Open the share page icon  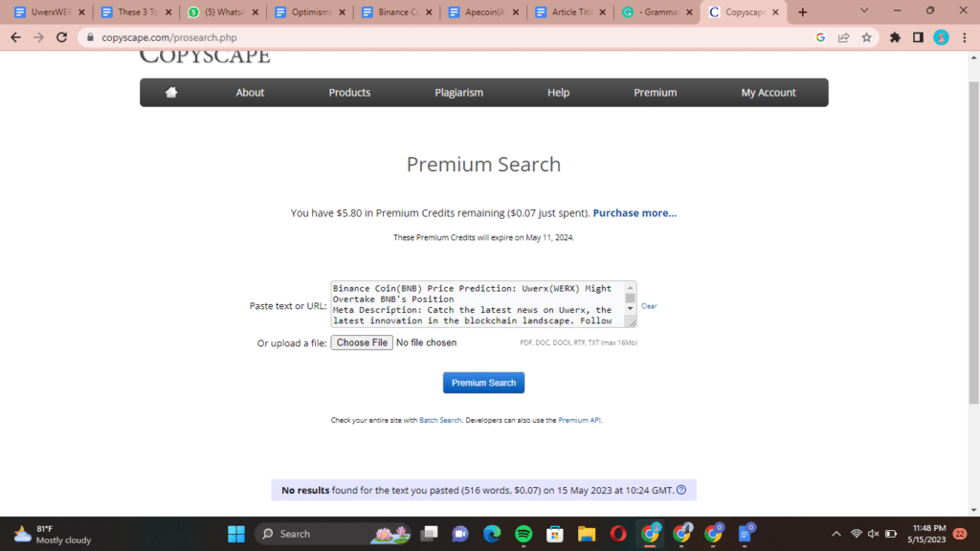pos(844,37)
